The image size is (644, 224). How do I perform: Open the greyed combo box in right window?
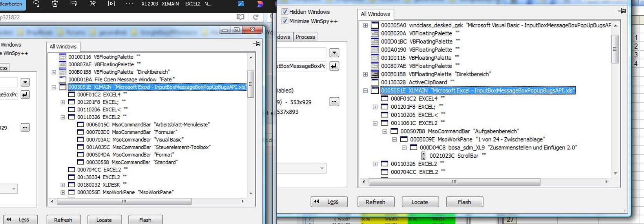(x=302, y=168)
